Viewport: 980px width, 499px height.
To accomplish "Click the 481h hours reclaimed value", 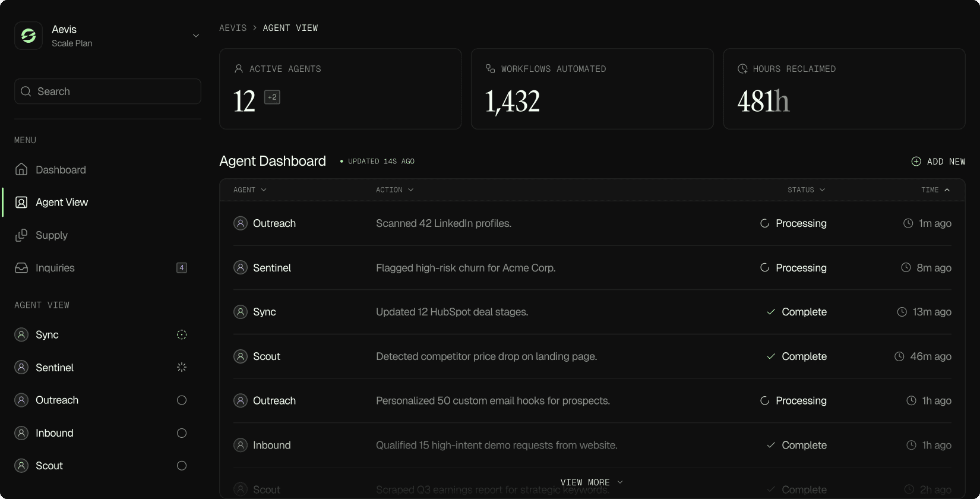I will pyautogui.click(x=763, y=101).
